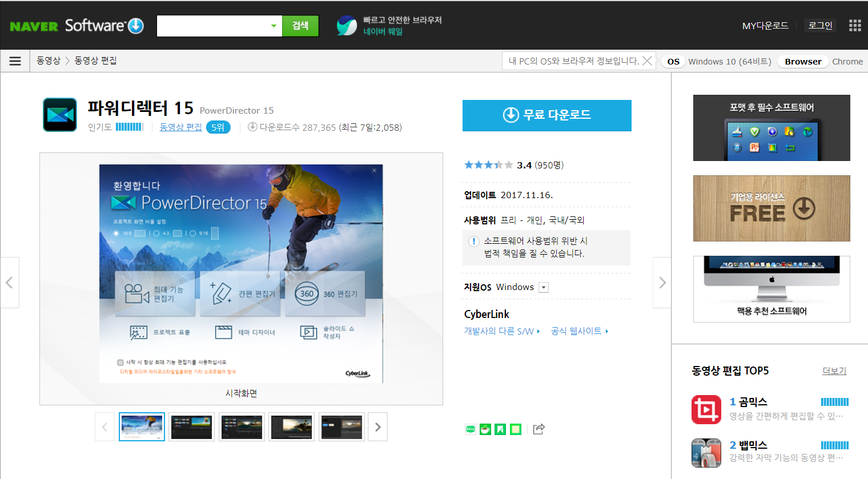Go to the 동영상 breadcrumb category
This screenshot has height=479, width=868.
[49, 61]
